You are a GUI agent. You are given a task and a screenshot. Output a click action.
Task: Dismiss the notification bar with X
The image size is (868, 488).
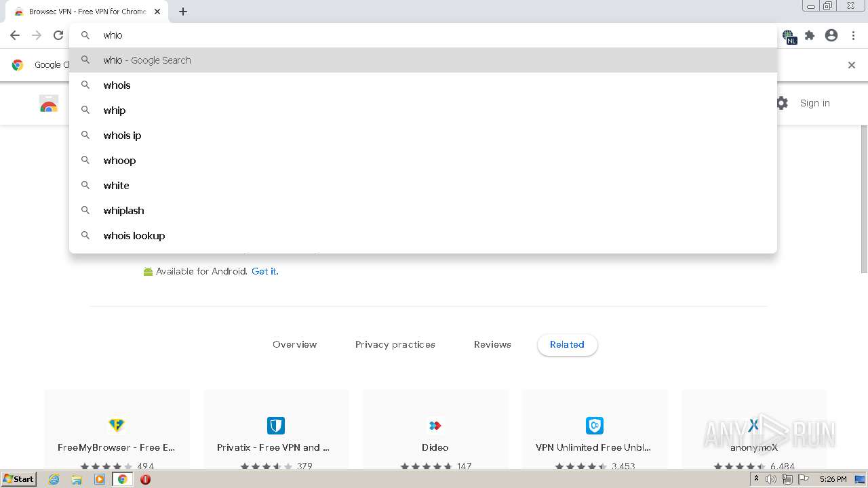[852, 65]
